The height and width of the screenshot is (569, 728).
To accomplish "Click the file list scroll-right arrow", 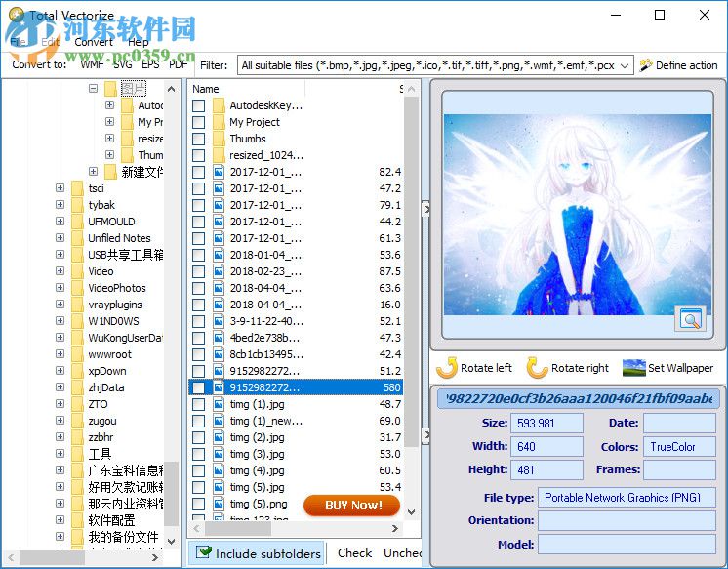I will [395, 528].
